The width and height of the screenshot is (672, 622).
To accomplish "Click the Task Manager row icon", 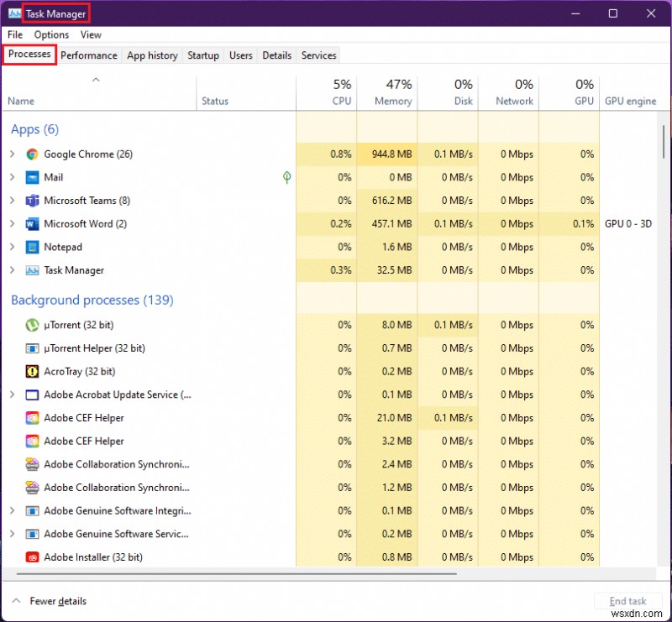I will (x=32, y=270).
